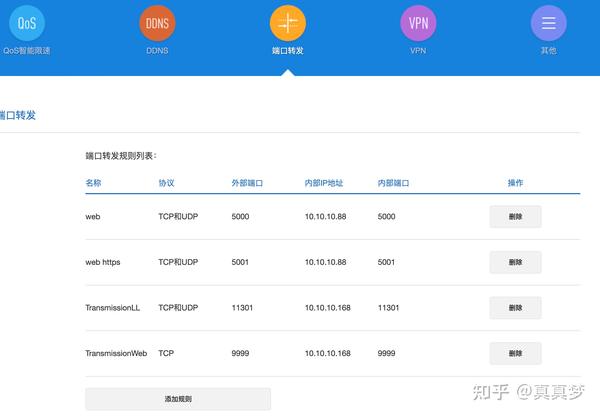Viewport: 600px width, 416px height.
Task: Click the web row's IP 10.10.10.88
Action: [x=326, y=217]
